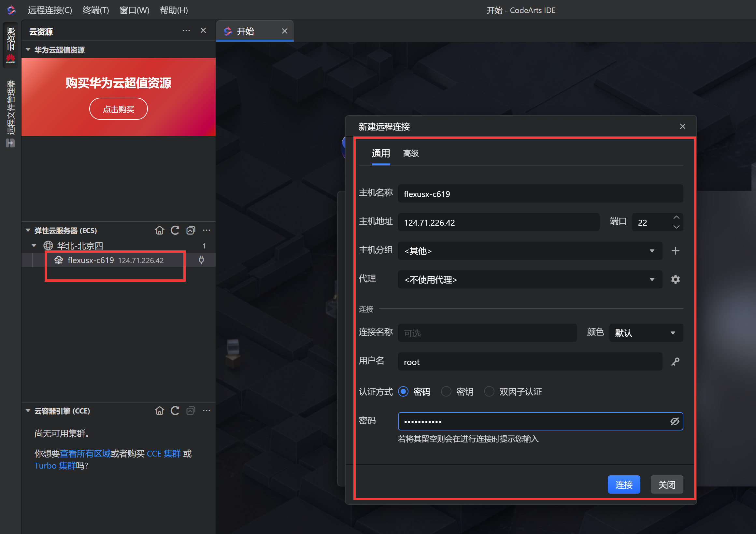Click the 尚无可用集群。 text
This screenshot has height=534, width=756.
point(62,434)
